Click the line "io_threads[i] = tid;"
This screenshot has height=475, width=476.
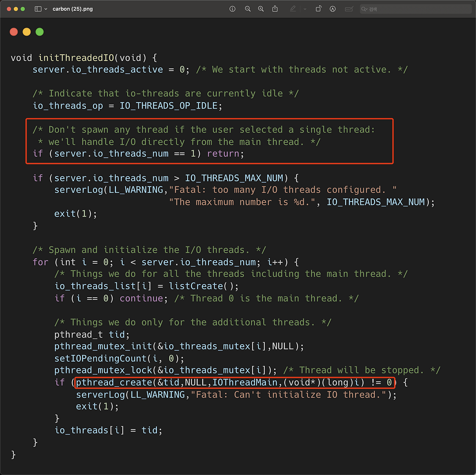coord(109,431)
